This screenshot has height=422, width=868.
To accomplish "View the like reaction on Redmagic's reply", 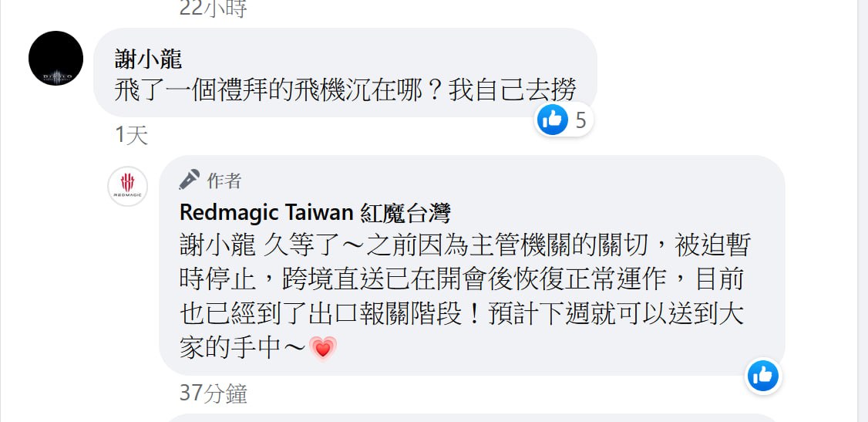I will (x=763, y=376).
